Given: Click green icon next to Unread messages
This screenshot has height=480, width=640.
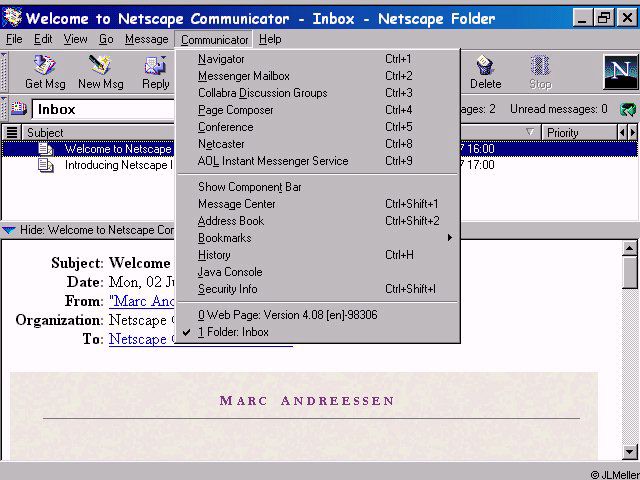Looking at the screenshot, I should (x=628, y=109).
